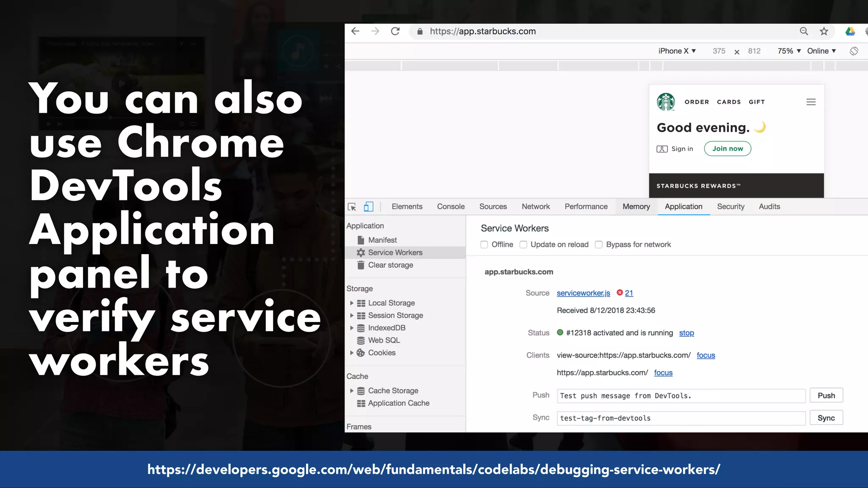
Task: Open the iPhone X device dropdown
Action: coord(677,51)
